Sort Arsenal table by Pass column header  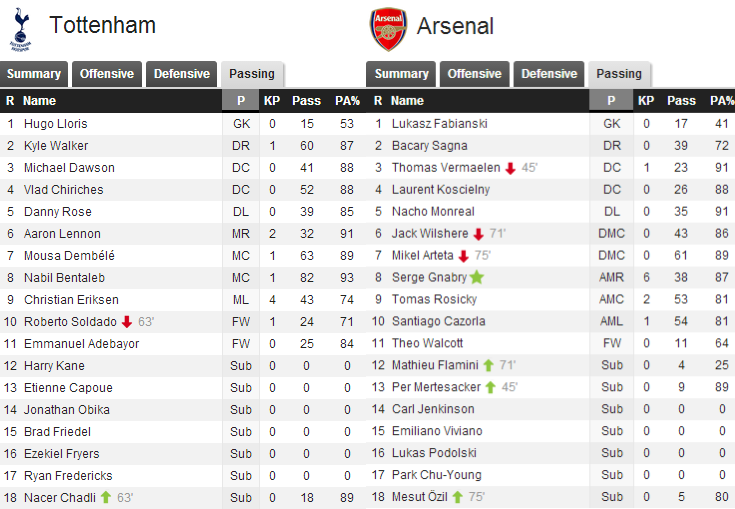682,101
